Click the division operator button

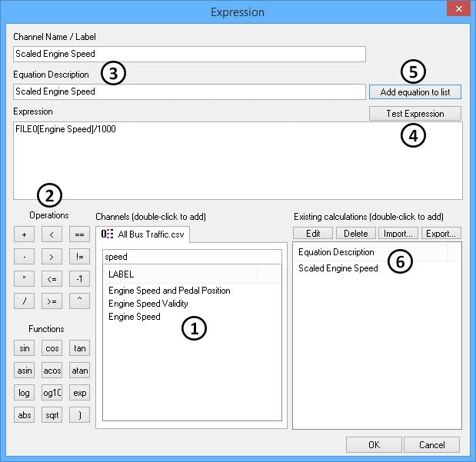[x=24, y=301]
